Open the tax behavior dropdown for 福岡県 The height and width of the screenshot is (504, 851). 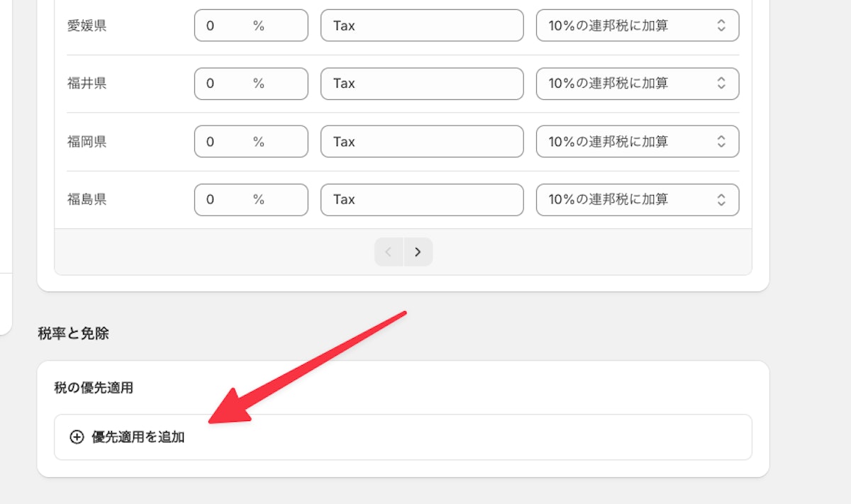click(x=637, y=141)
